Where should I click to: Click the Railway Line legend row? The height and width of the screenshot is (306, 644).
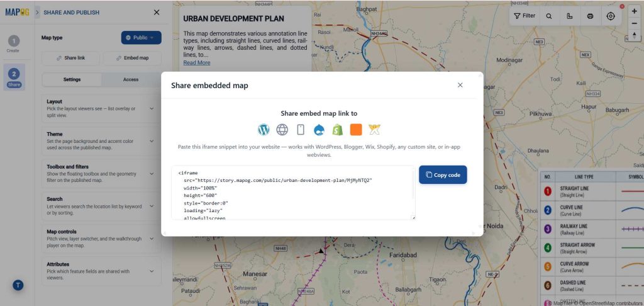(592, 229)
